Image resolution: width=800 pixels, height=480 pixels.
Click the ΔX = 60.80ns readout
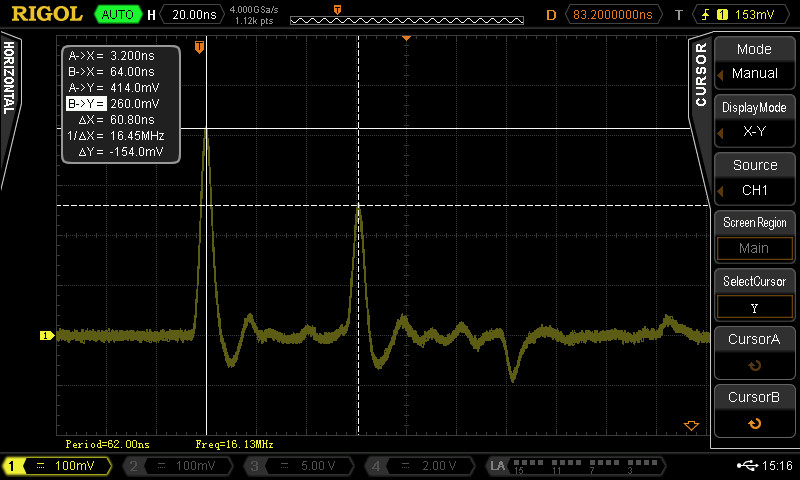(116, 120)
